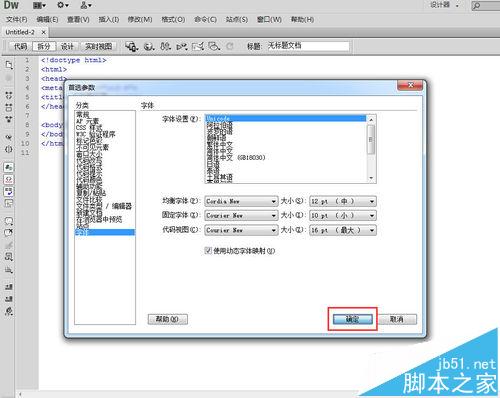Open the site management icon menu
Viewport: 500px width, 398px height.
(86, 5)
